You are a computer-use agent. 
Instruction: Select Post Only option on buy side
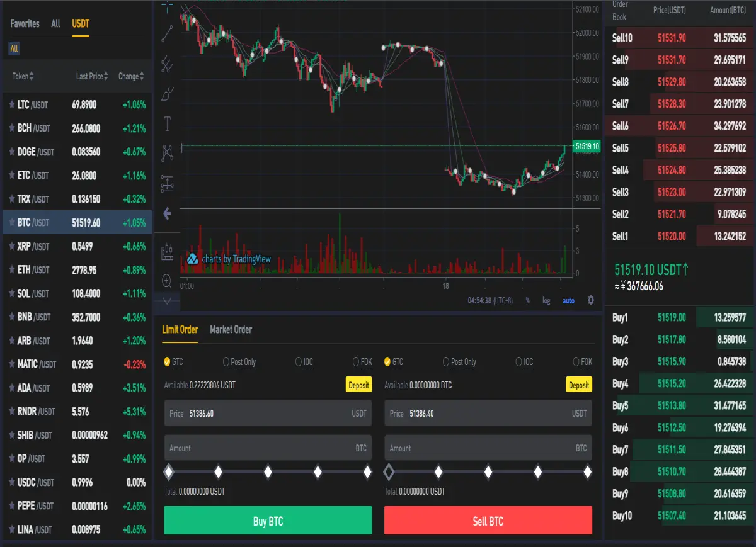coord(239,362)
